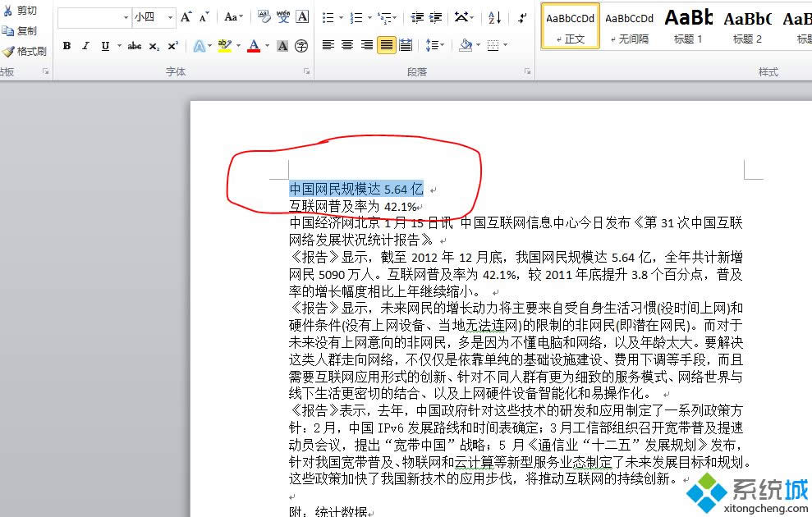Open the font name dropdown arrow
812x517 pixels.
(x=126, y=17)
